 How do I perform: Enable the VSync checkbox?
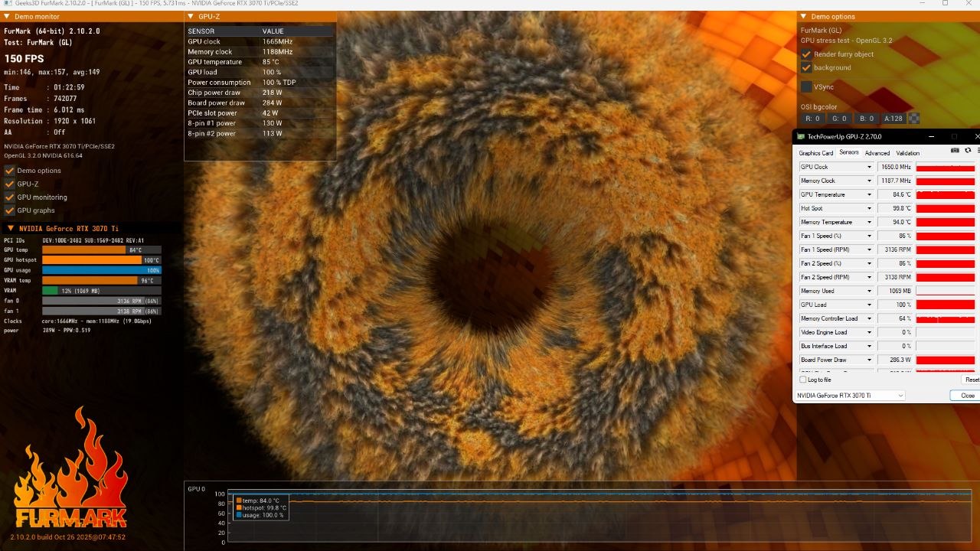click(x=806, y=87)
